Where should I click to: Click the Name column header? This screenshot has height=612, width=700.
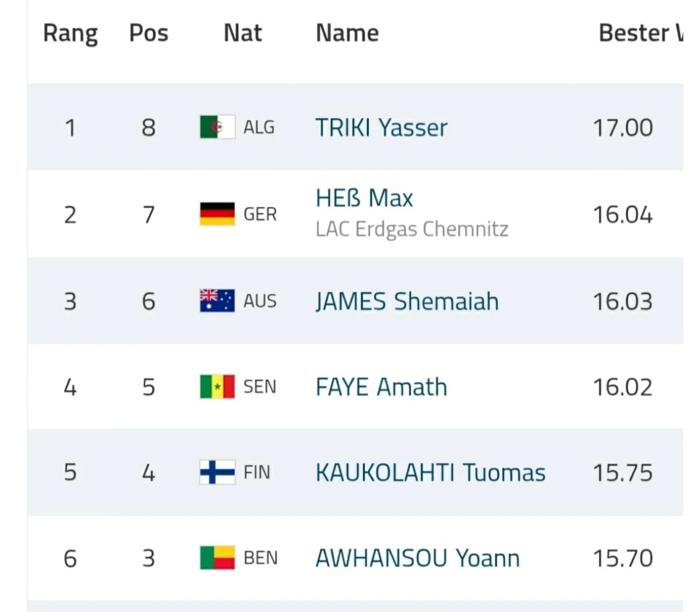click(347, 33)
